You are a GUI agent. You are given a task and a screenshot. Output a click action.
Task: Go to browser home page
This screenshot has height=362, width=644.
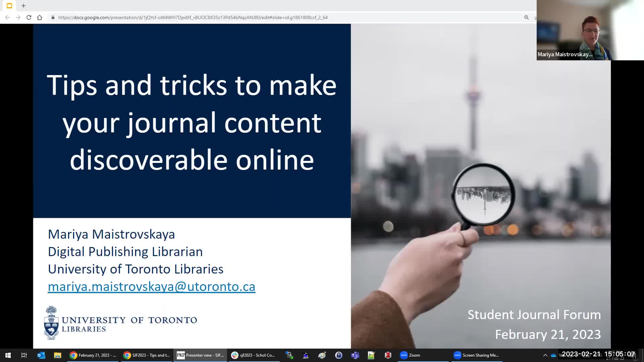40,17
